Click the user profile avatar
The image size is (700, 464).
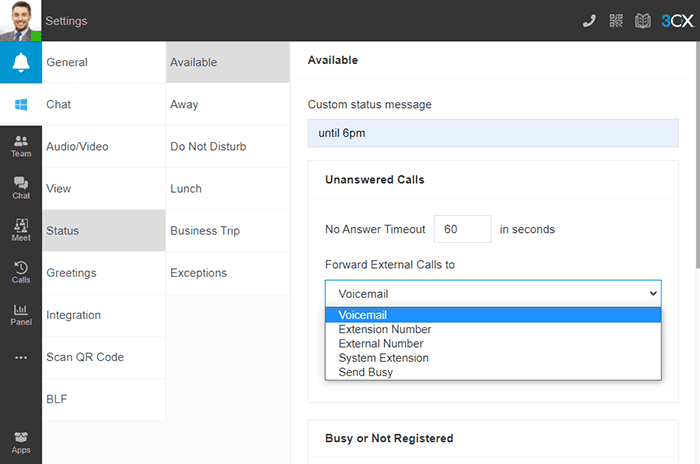(20, 20)
